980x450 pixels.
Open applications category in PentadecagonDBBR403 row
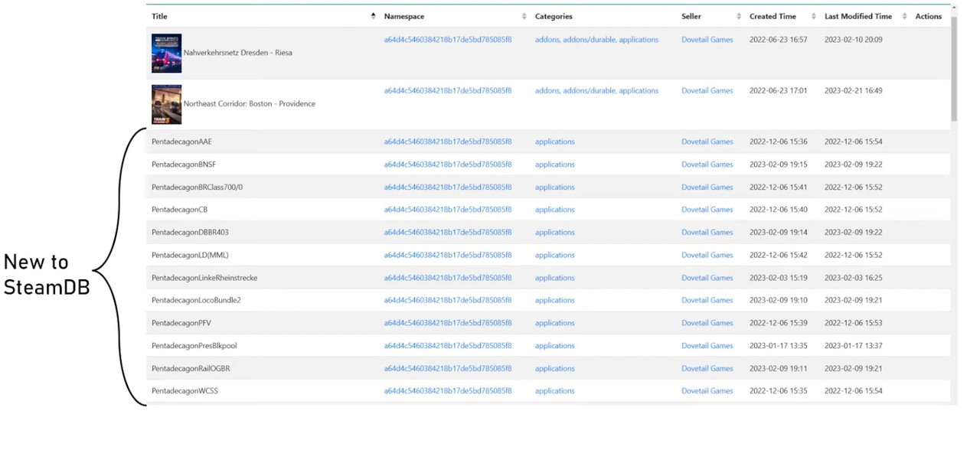pos(555,233)
